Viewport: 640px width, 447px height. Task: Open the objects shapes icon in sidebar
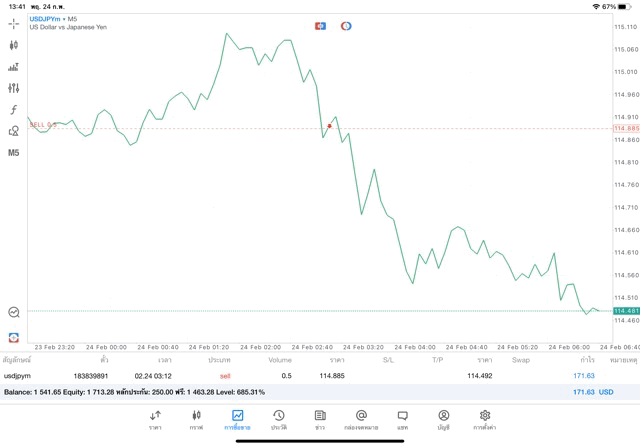point(14,131)
